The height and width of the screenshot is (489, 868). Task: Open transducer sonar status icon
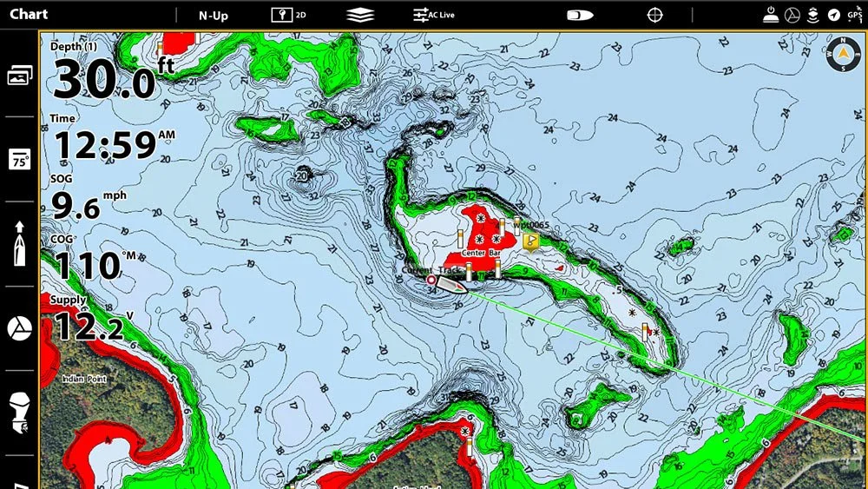[x=812, y=15]
